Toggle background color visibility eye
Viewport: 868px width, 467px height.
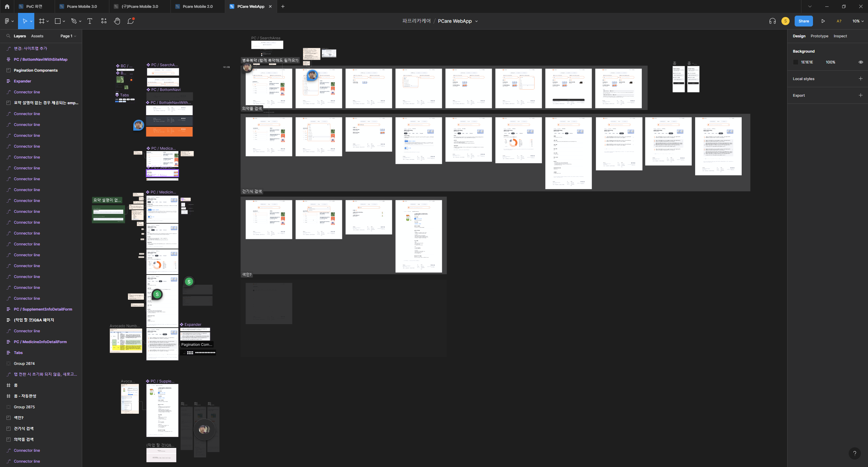(861, 62)
